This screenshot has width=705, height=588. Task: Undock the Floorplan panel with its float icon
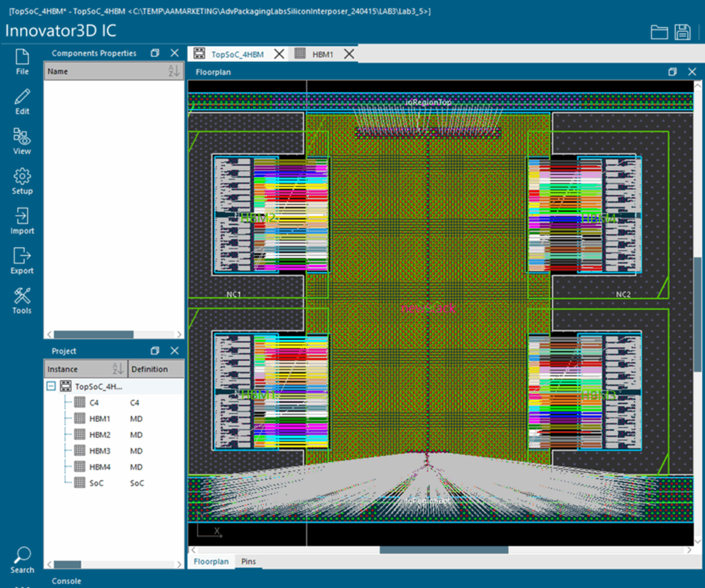click(672, 71)
